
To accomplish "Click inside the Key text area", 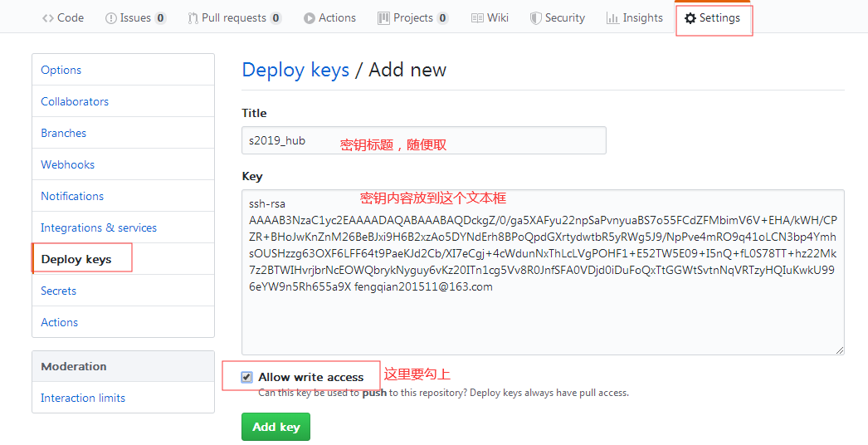I will [x=543, y=272].
